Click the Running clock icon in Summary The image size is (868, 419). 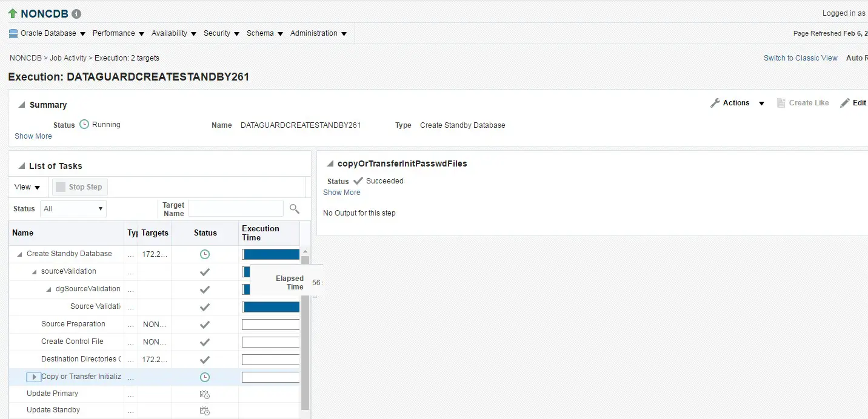84,124
